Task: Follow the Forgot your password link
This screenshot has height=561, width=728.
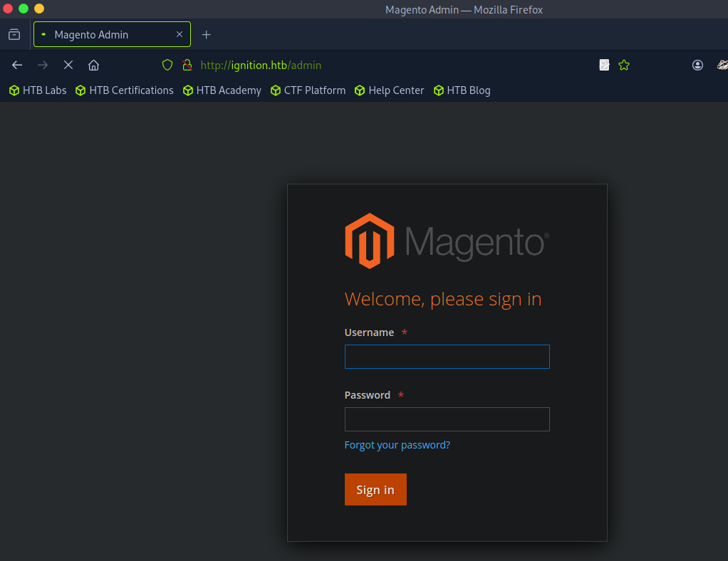Action: 397,445
